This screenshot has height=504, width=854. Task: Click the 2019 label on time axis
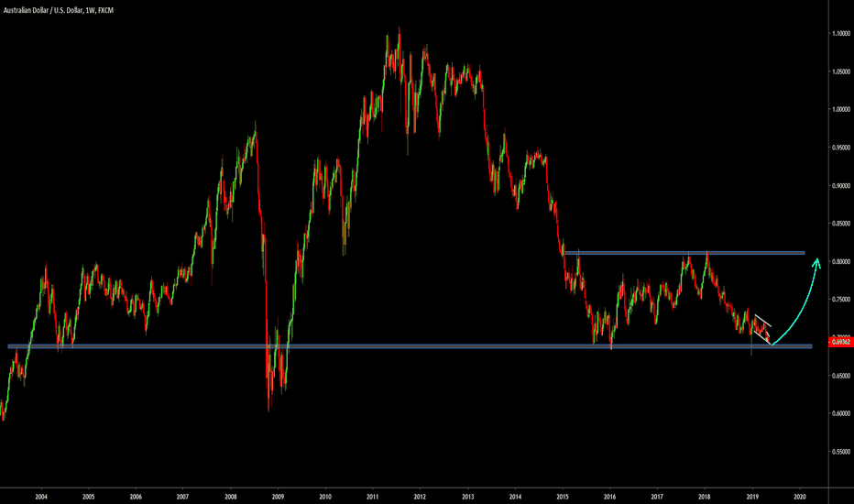752,497
